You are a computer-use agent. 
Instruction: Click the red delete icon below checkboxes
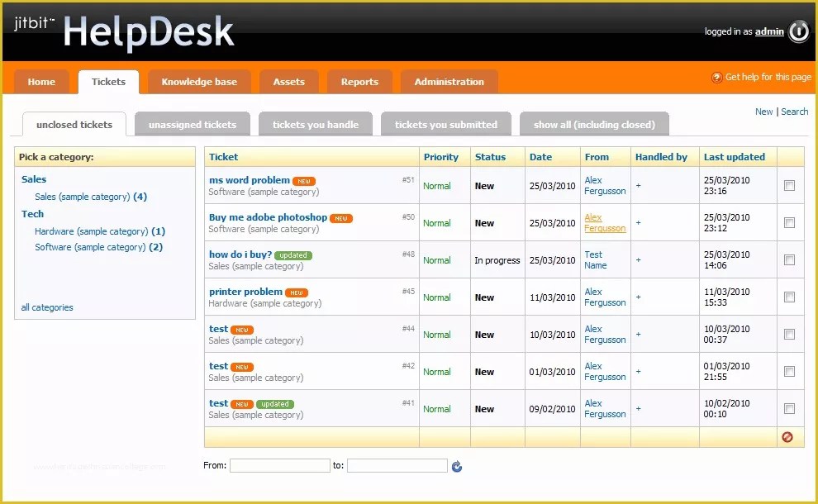coord(787,437)
